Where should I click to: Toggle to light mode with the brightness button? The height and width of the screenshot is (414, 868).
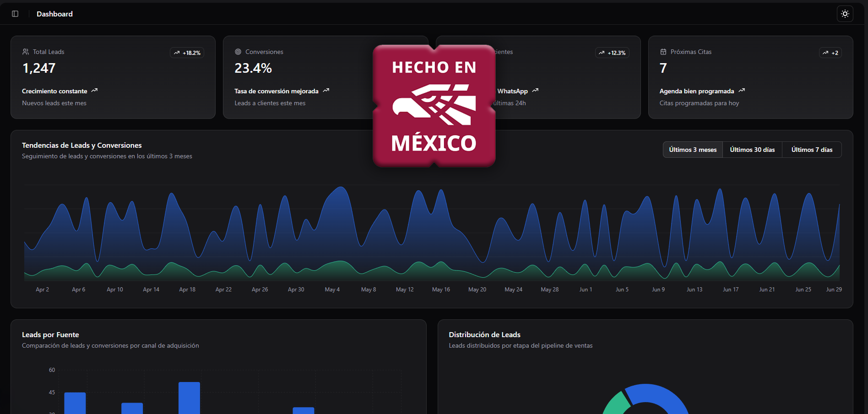coord(845,14)
